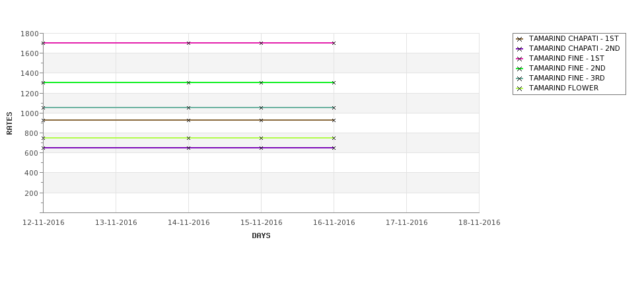The height and width of the screenshot is (283, 644).
Task: Click the Tamarind Flower legend marker
Action: (x=520, y=88)
